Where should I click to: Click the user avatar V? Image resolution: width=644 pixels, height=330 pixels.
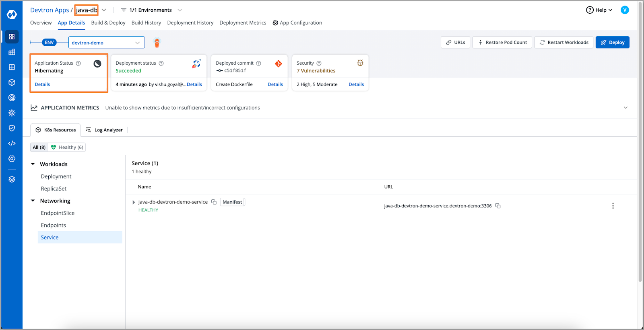pyautogui.click(x=625, y=10)
